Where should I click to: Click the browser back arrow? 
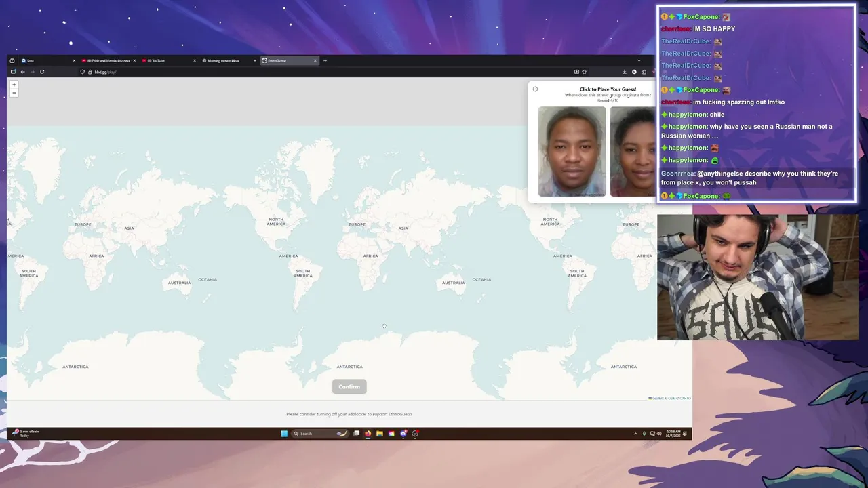[x=22, y=72]
